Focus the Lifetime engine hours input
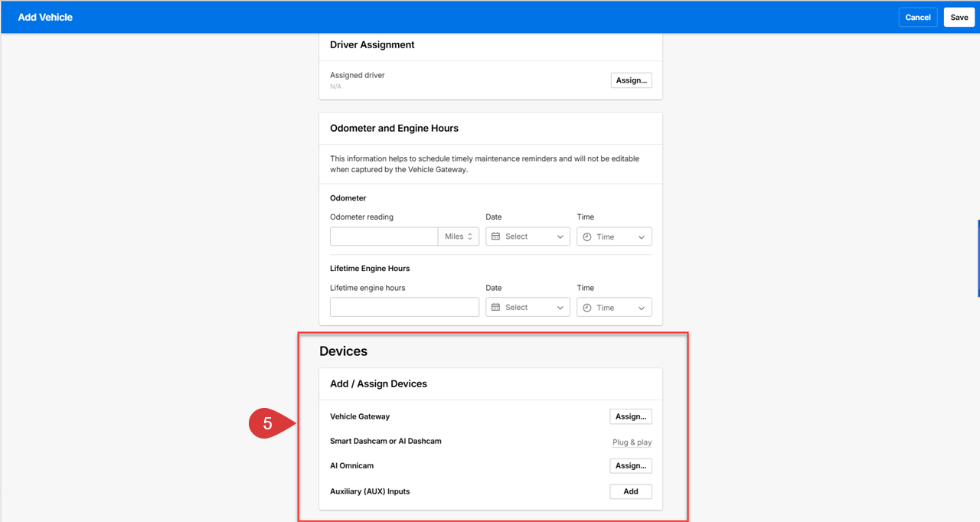Viewport: 980px width, 522px height. 404,307
